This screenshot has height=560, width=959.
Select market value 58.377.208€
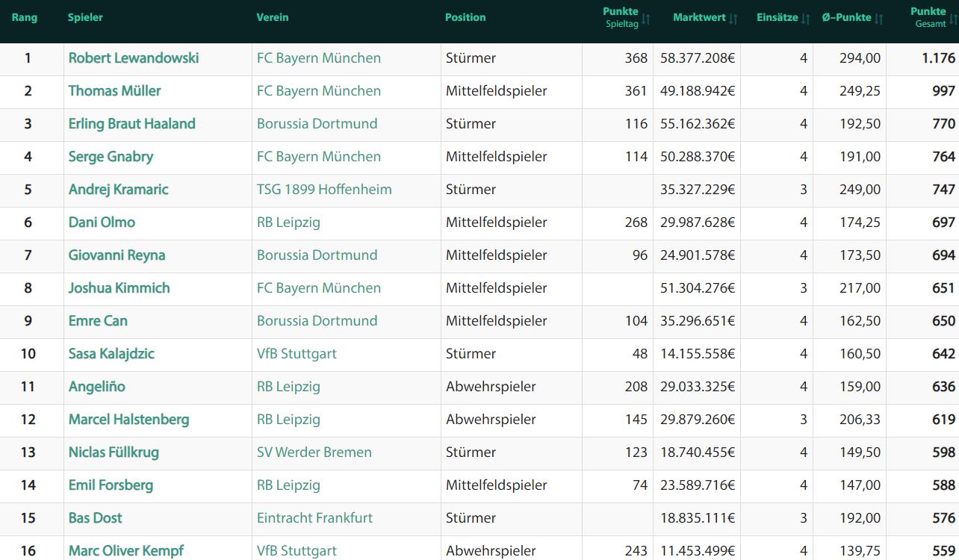click(698, 58)
